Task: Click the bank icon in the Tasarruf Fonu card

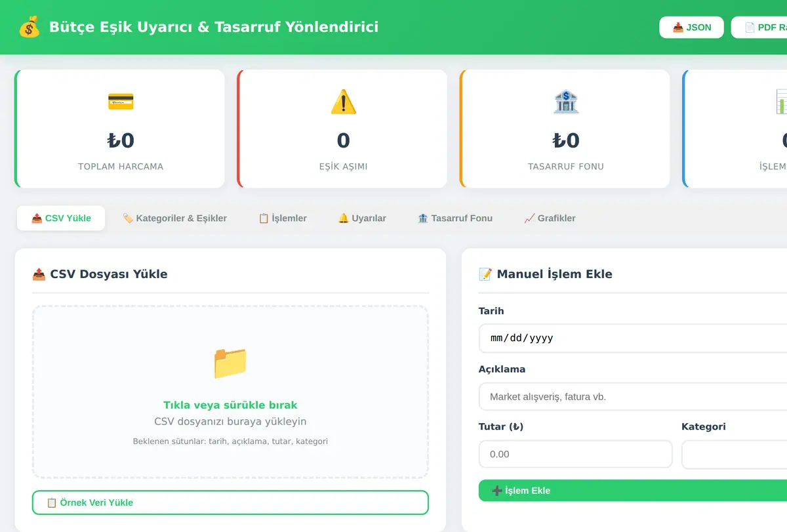Action: [566, 102]
